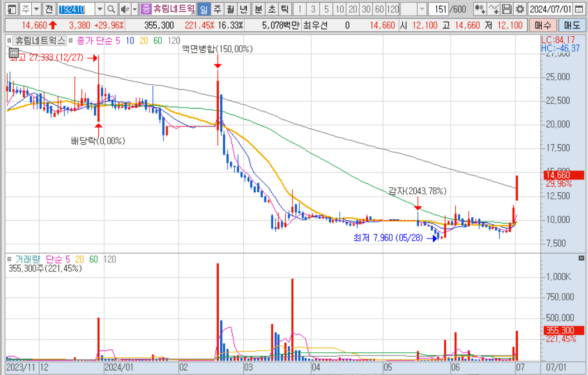The width and height of the screenshot is (588, 375).
Task: Click the purple 증 badge icon
Action: coord(146,9)
